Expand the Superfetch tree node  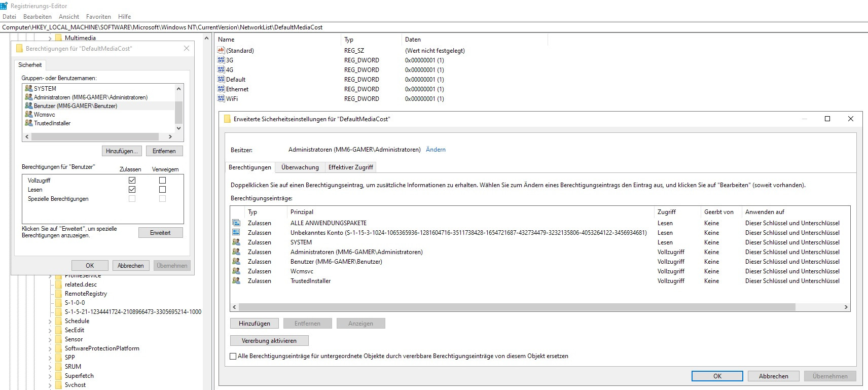click(50, 376)
